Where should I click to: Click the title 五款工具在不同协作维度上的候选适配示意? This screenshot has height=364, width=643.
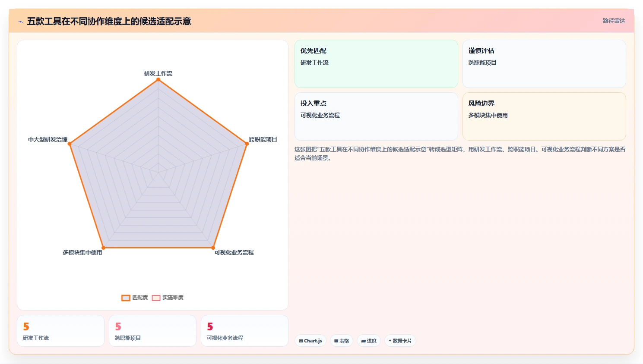[109, 21]
